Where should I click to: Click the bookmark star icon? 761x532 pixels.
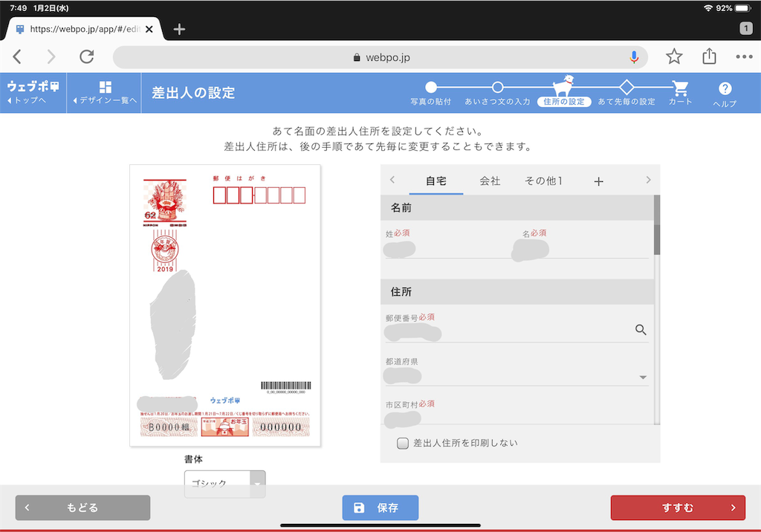coord(674,56)
